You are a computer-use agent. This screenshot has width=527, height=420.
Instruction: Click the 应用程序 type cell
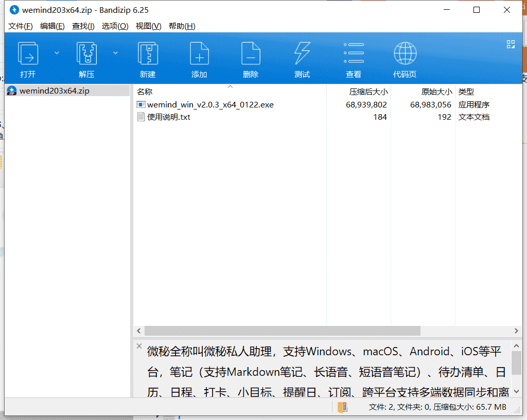click(474, 105)
